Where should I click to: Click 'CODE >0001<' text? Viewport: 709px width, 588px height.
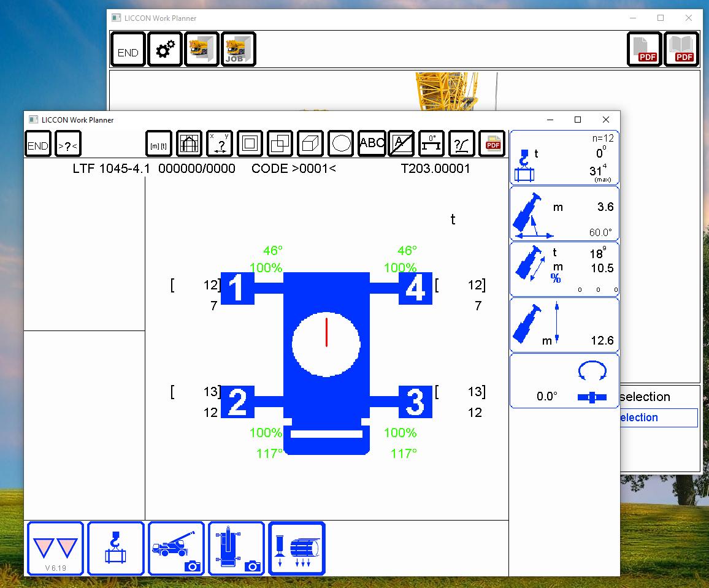294,169
